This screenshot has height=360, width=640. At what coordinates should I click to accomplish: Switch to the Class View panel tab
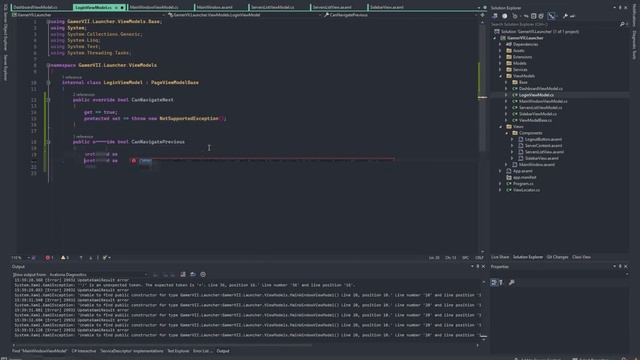581,257
